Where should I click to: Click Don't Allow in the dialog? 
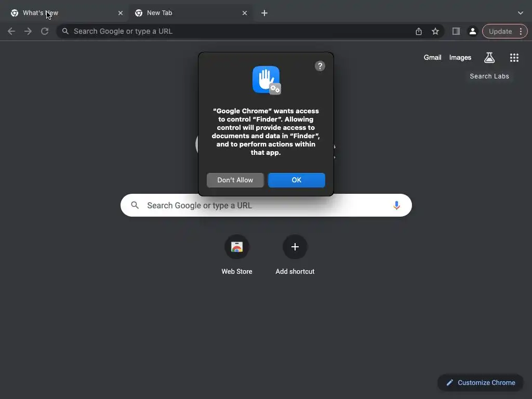coord(235,180)
